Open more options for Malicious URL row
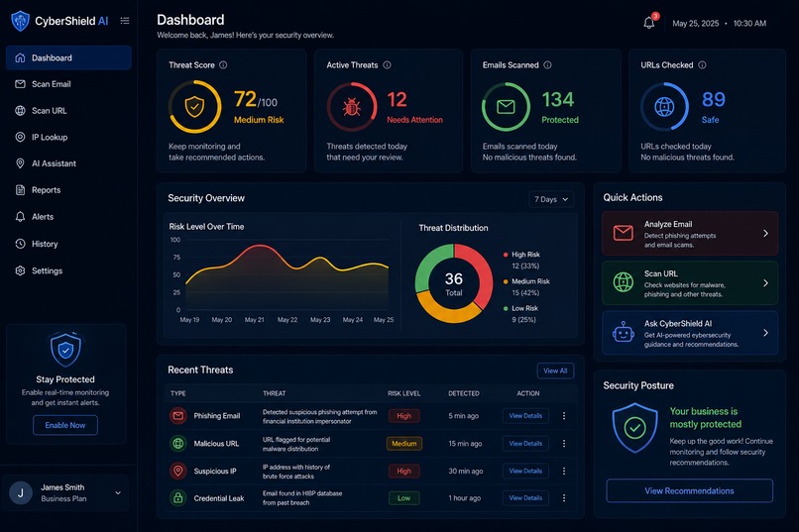The width and height of the screenshot is (799, 532). coord(564,444)
